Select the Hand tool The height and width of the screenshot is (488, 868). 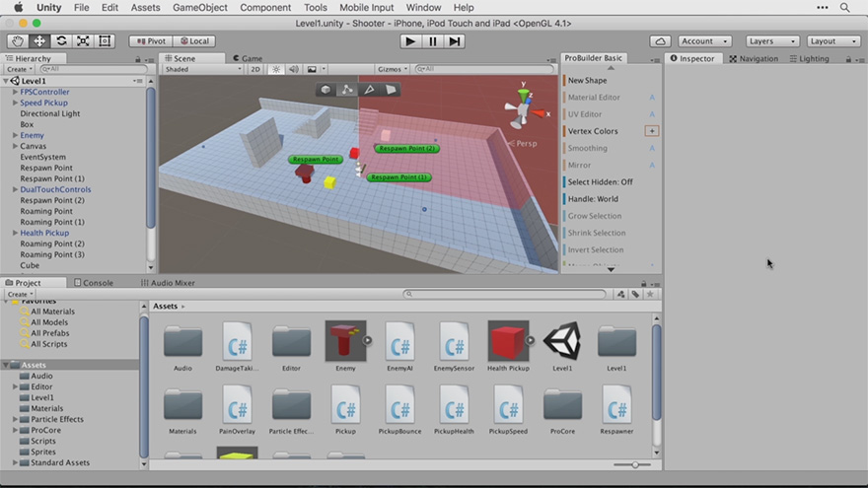[x=18, y=41]
